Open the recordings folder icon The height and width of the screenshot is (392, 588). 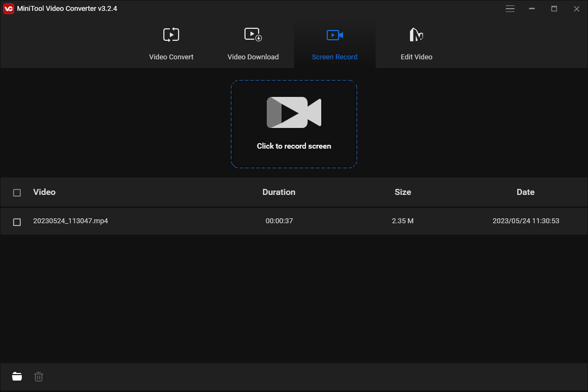[x=17, y=376]
